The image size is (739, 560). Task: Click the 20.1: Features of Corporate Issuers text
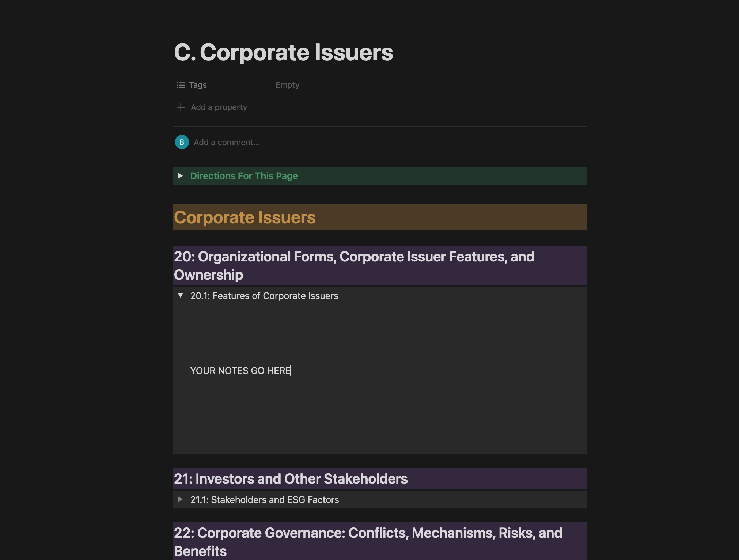pyautogui.click(x=264, y=296)
